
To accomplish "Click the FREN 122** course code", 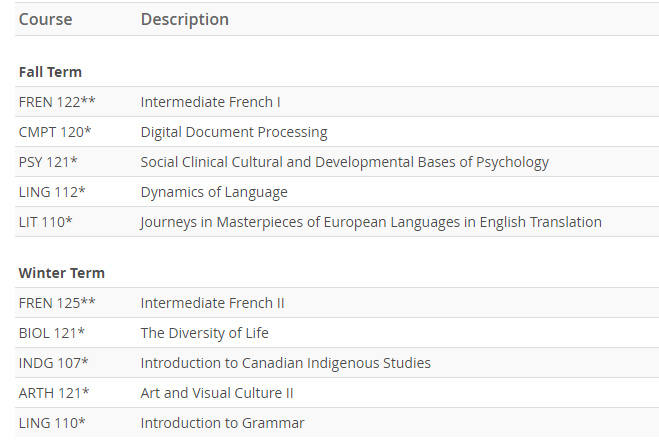I will (x=57, y=102).
